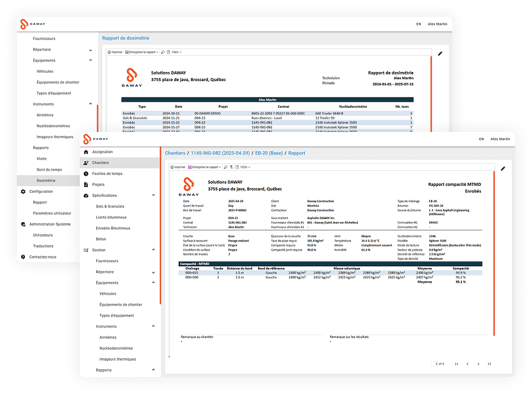Select Dosimétrie in the sidebar
Screen dimensions: 532x394
pyautogui.click(x=46, y=180)
